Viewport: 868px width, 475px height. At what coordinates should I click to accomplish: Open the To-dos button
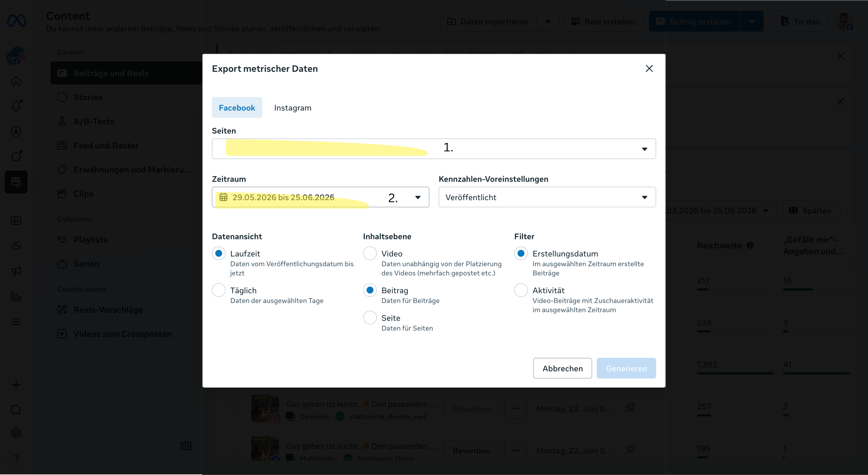(801, 21)
